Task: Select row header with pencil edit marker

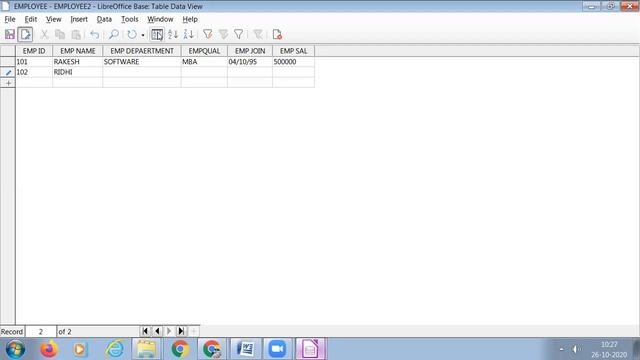Action: (8, 72)
